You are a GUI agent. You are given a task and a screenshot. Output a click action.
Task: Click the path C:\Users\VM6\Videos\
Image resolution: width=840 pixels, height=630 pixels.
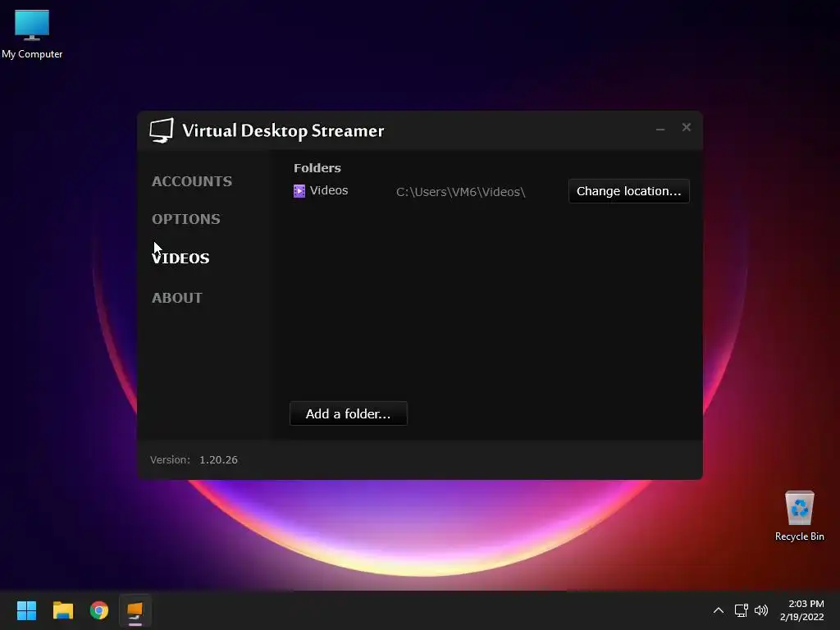461,192
